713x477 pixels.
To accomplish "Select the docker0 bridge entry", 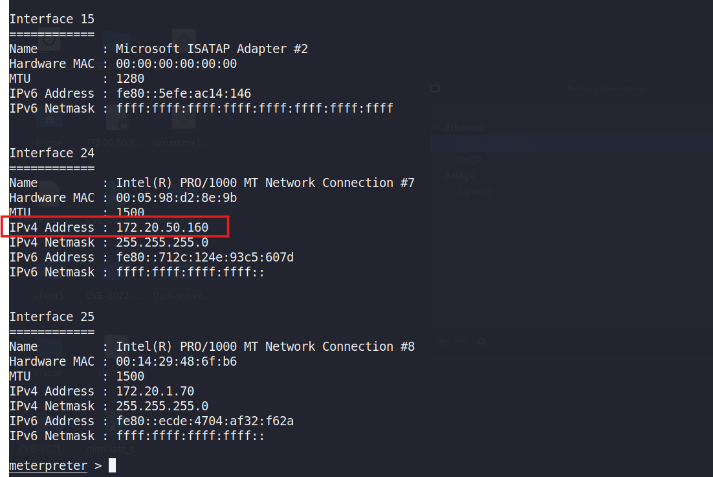I will tap(473, 192).
